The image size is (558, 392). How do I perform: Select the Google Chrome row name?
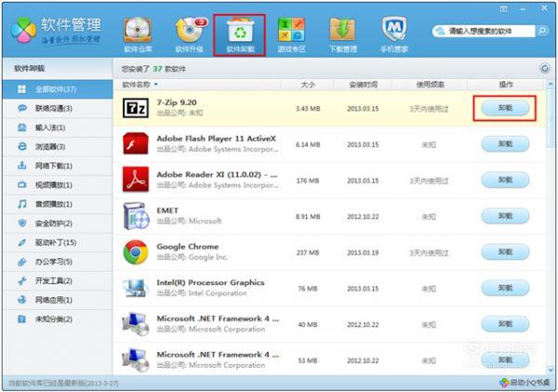pos(188,246)
